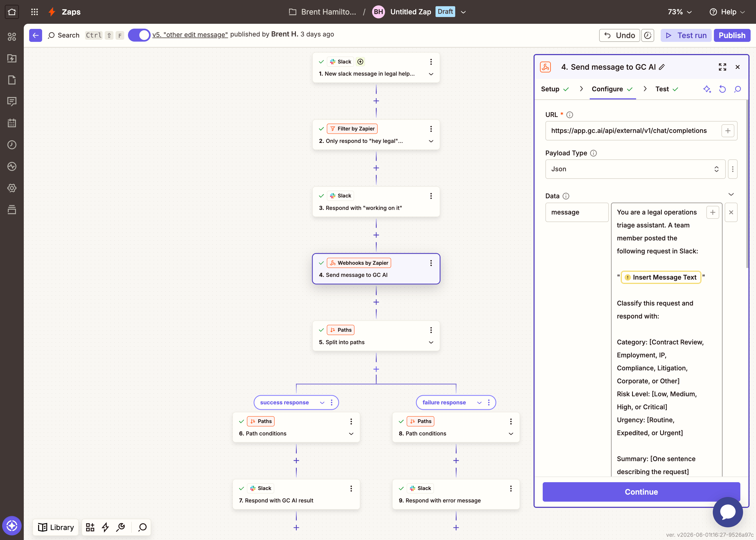Add step between steps 4 and 5
The image size is (756, 540).
pos(376,302)
